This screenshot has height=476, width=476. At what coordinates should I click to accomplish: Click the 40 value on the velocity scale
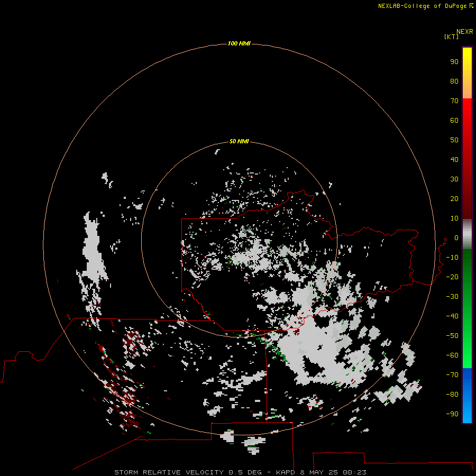[454, 159]
